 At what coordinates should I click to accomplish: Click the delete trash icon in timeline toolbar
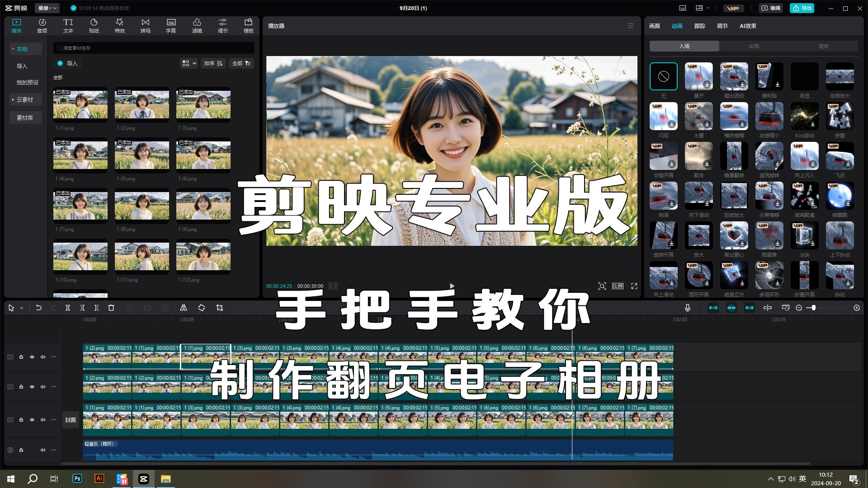coord(111,308)
